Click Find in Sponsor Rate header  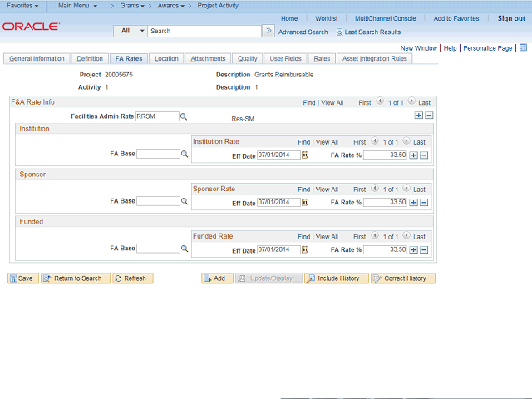304,190
